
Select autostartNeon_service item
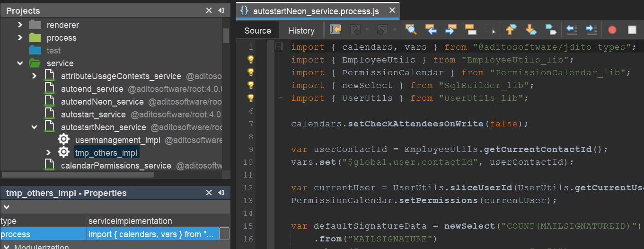(103, 127)
